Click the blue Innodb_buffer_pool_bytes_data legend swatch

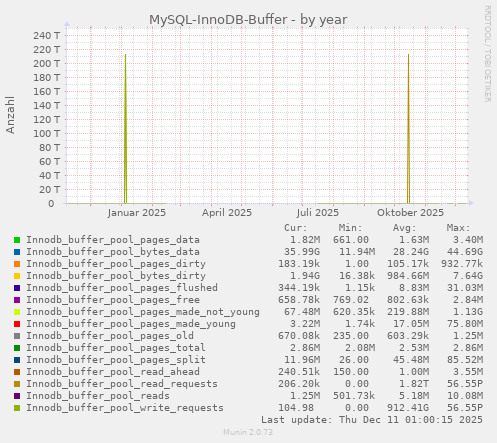[17, 252]
